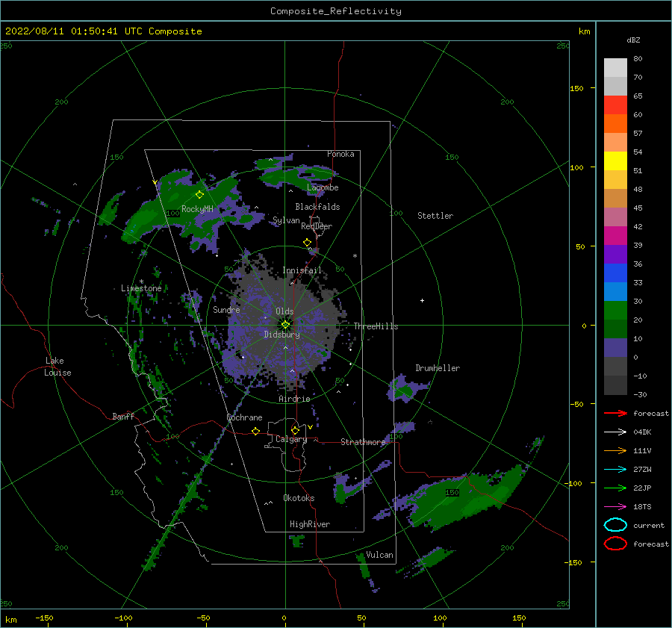Click the green 22JP arrow in legend

[x=615, y=488]
